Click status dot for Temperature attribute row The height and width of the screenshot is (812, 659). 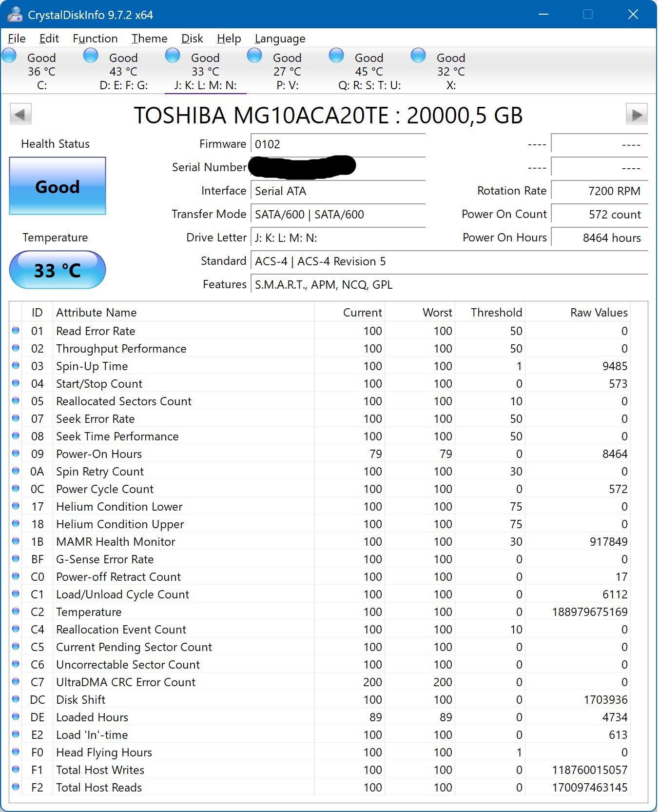(16, 612)
